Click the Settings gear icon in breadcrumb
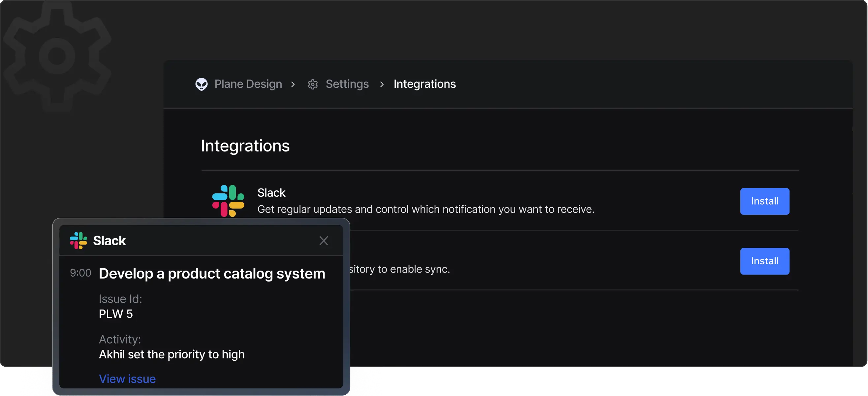The width and height of the screenshot is (868, 396). coord(313,84)
